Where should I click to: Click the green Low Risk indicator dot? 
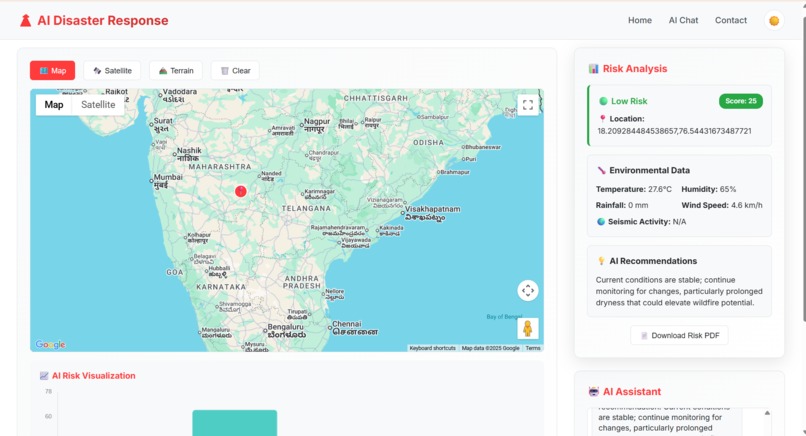click(603, 101)
